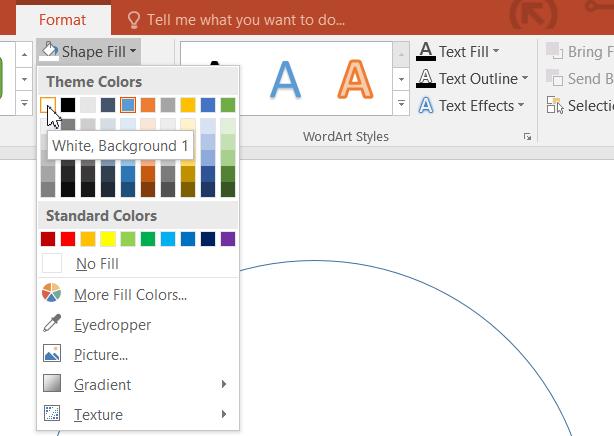This screenshot has width=614, height=436.
Task: Switch to the Format tab
Action: click(62, 19)
